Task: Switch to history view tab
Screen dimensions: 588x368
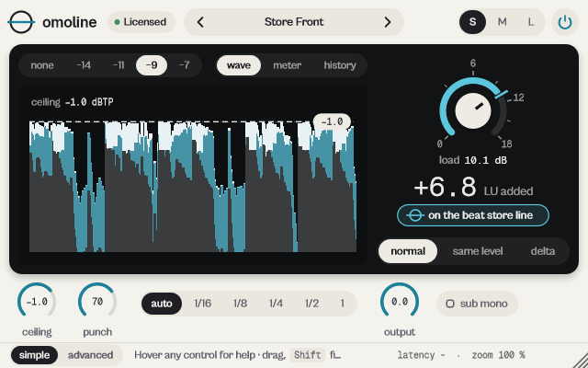Action: (x=340, y=65)
